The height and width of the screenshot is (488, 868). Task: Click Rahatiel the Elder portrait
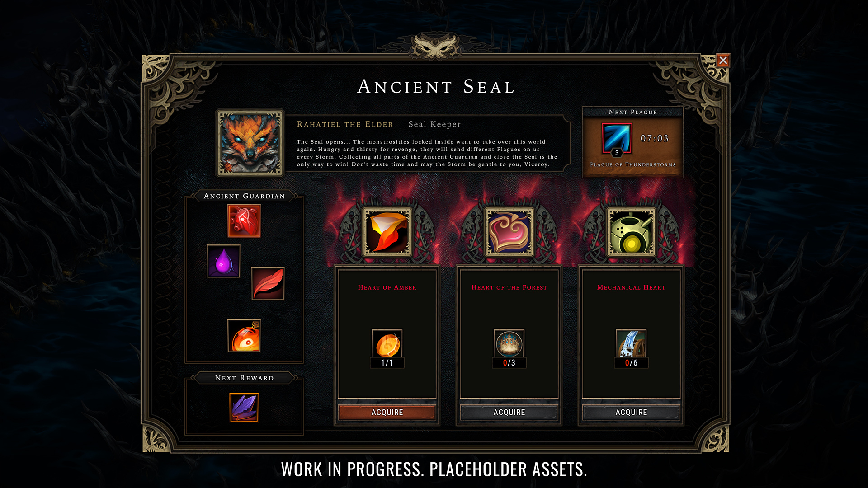tap(250, 143)
